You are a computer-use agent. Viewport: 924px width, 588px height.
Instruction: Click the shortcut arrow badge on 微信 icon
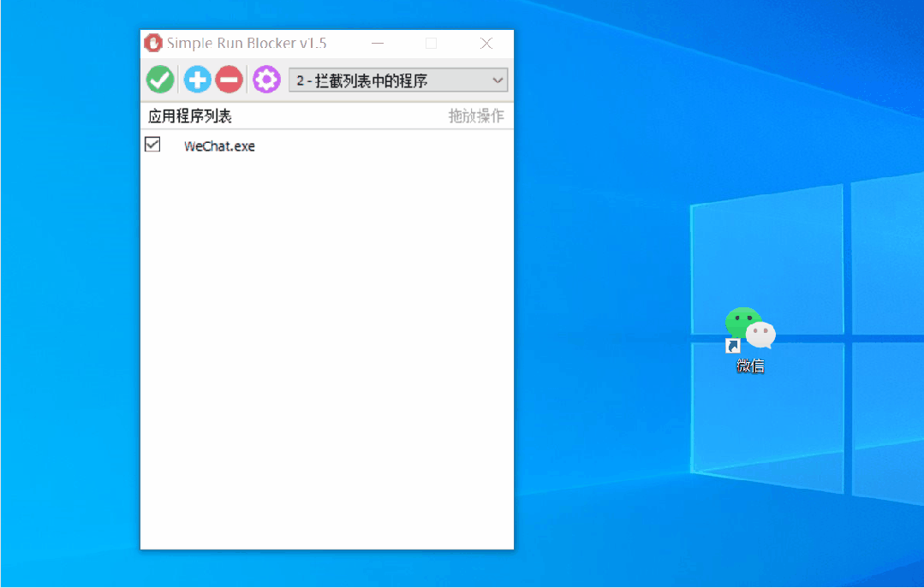click(733, 346)
